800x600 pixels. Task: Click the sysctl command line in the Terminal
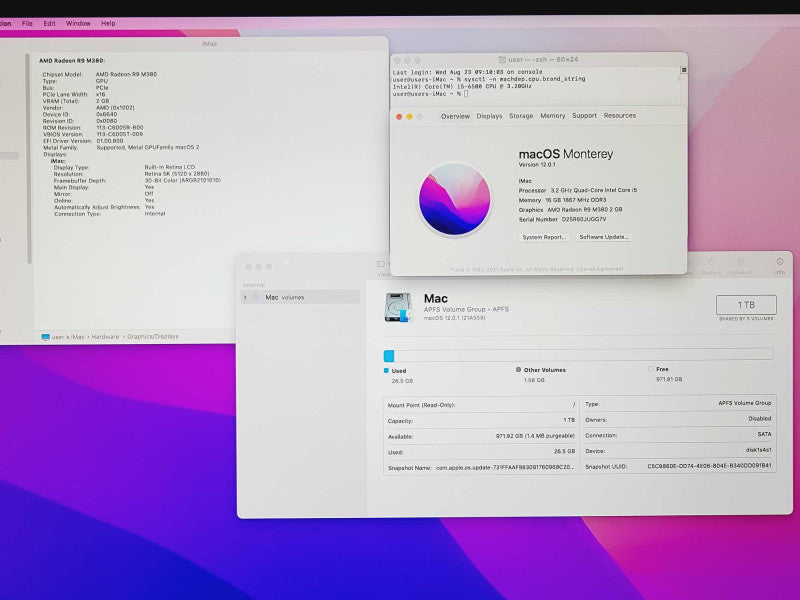click(489, 79)
